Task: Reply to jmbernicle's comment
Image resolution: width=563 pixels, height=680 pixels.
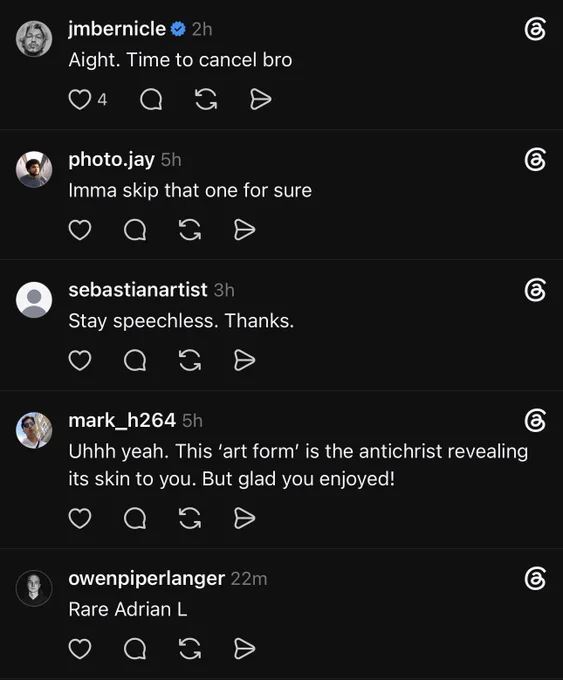Action: coord(151,99)
